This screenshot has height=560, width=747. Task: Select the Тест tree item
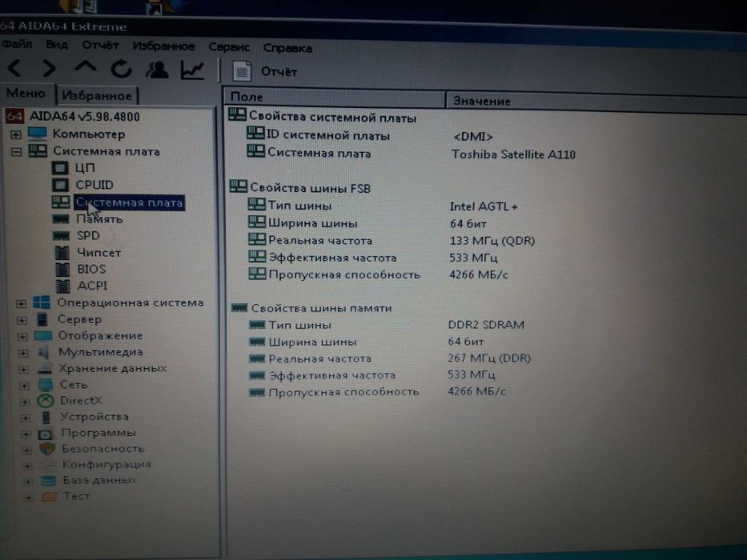pyautogui.click(x=76, y=496)
